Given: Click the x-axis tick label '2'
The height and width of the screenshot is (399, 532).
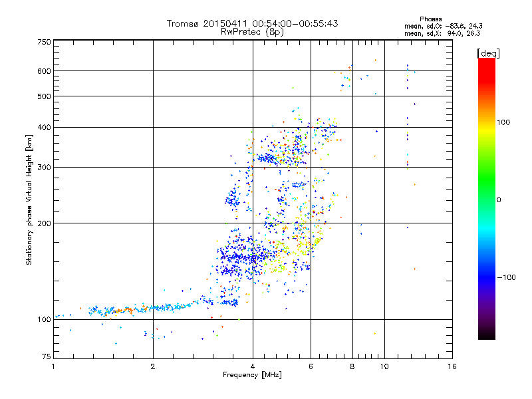Looking at the screenshot, I should pyautogui.click(x=153, y=366).
